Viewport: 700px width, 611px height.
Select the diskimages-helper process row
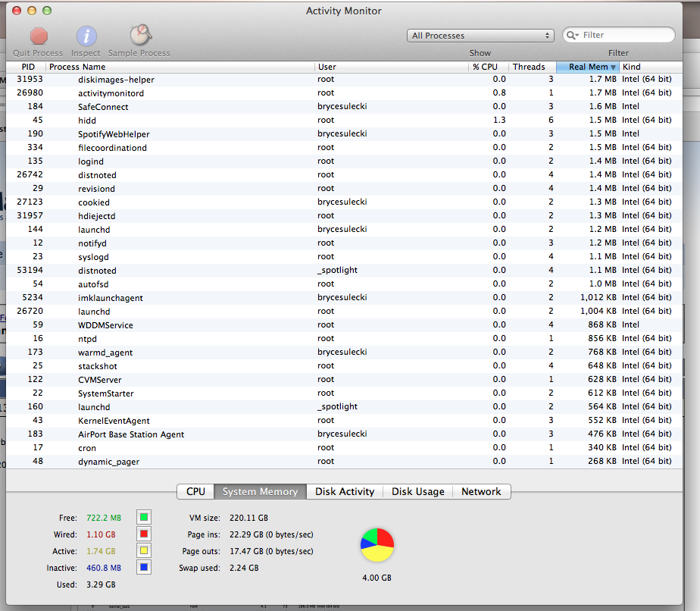pos(344,80)
